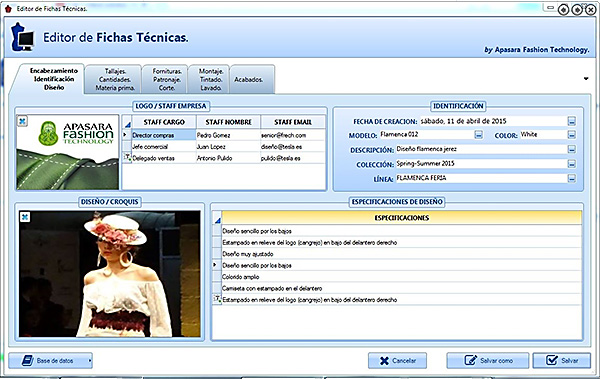600x379 pixels.
Task: Expand the Base de datos button arrow
Action: [90, 361]
